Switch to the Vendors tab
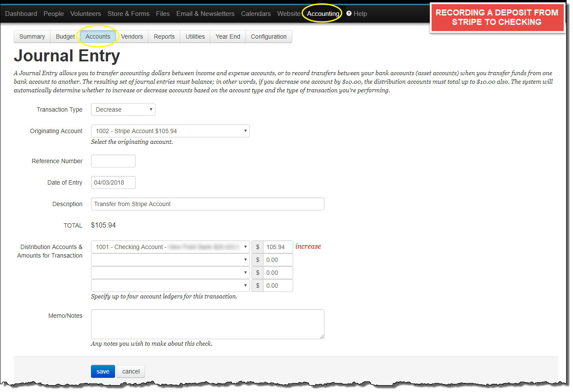573x392 pixels. click(x=132, y=36)
